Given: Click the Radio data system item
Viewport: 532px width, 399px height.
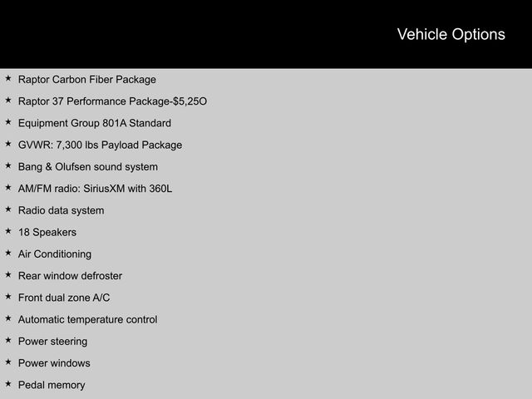Looking at the screenshot, I should [61, 210].
